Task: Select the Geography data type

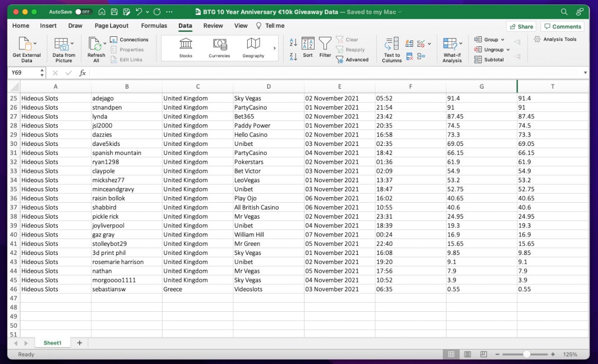Action: tap(253, 48)
